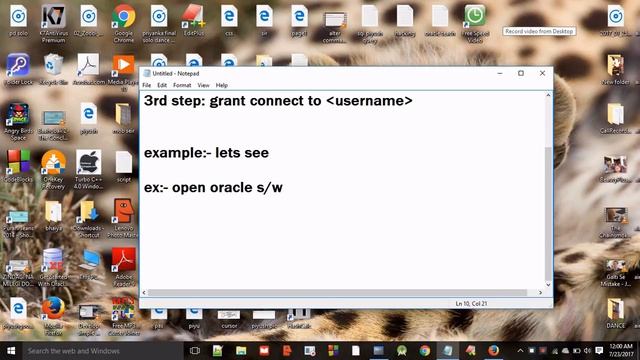Show hidden system tray icons

click(x=520, y=351)
